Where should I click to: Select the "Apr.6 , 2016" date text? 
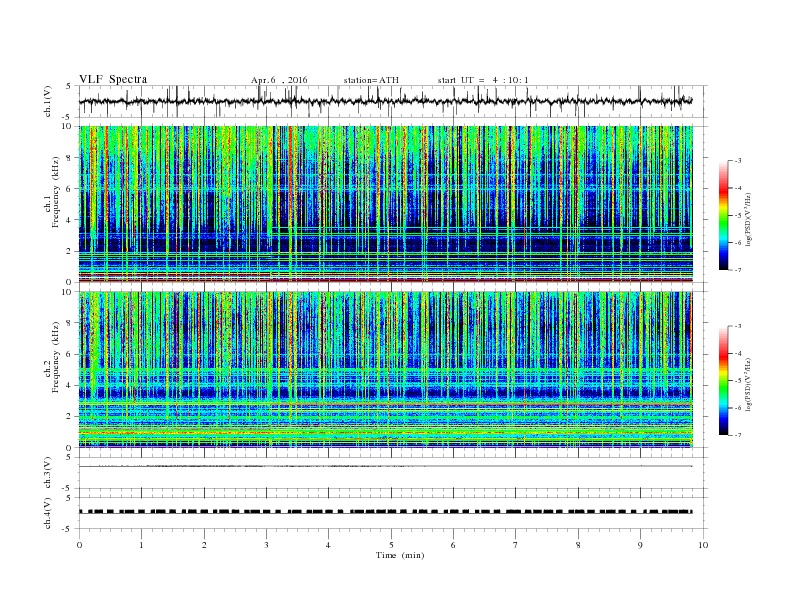279,80
